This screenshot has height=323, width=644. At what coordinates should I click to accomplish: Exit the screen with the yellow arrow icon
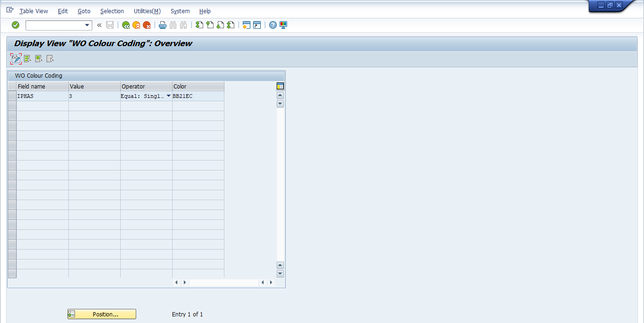coord(136,24)
